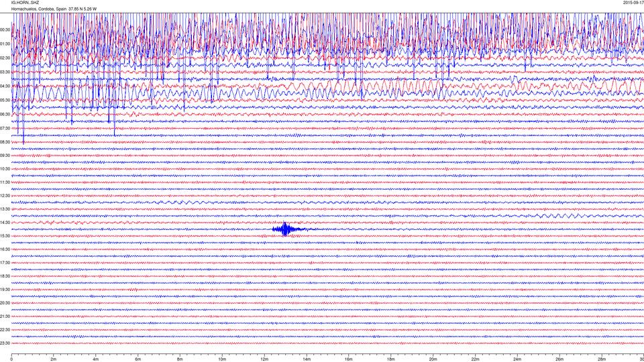Viewport: 644px width, 362px height.
Task: Select the 22:30 time label
Action: pos(5,330)
